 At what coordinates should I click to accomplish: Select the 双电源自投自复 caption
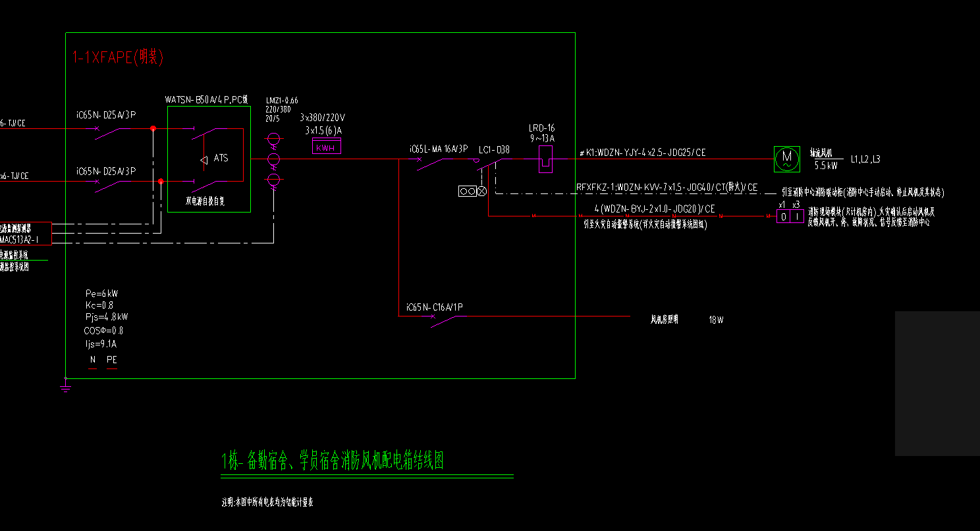pos(205,201)
